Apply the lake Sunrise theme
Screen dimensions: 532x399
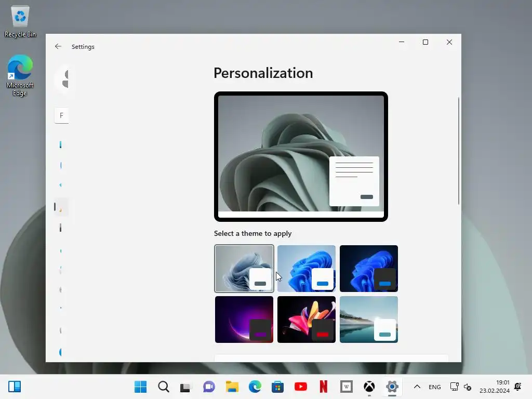(x=369, y=320)
